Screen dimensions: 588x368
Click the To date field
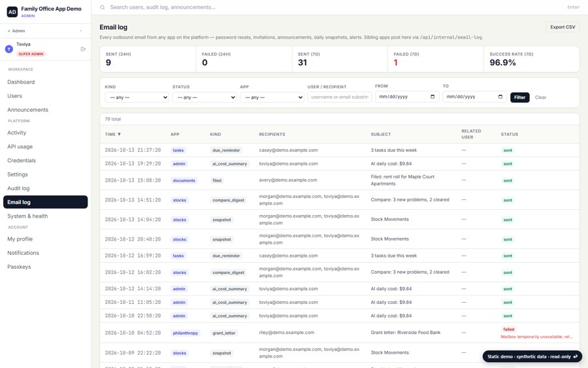point(474,97)
